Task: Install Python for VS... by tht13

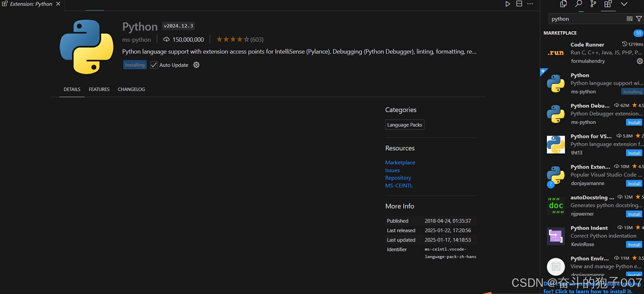Action: click(x=634, y=153)
